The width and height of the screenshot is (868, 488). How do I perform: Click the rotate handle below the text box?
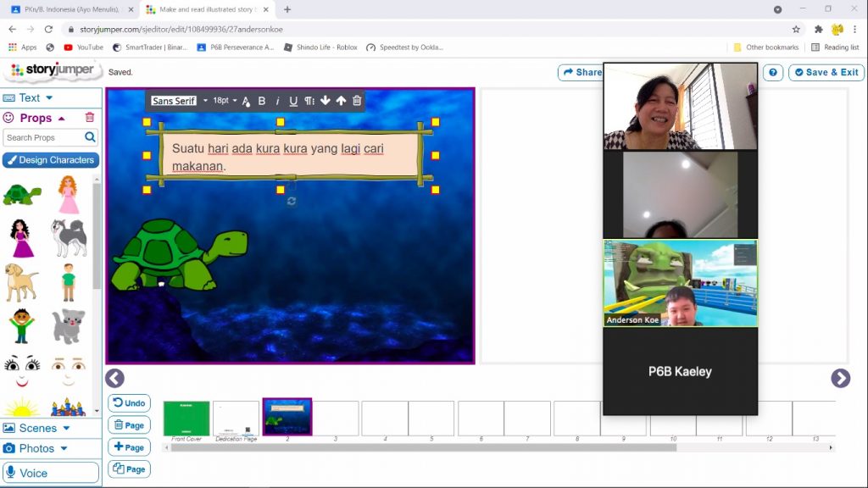tap(291, 202)
